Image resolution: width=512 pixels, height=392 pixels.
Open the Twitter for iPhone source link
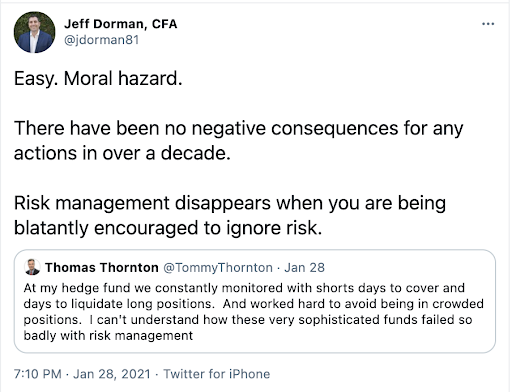[217, 374]
